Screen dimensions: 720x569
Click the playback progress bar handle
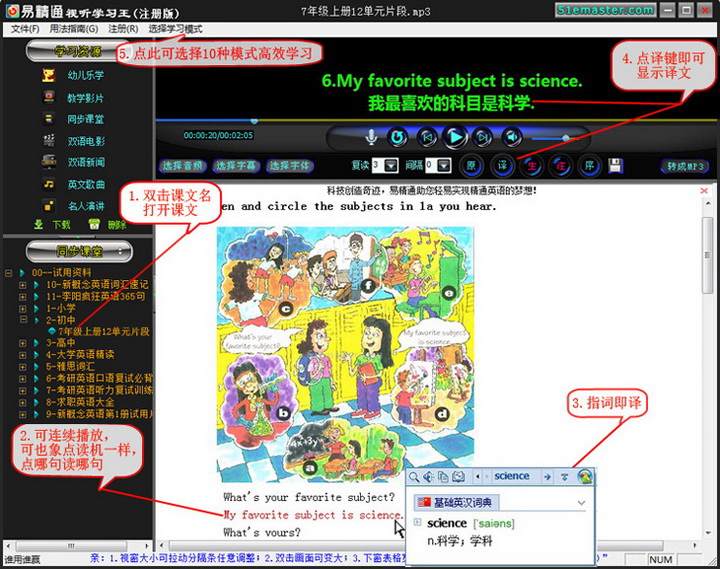pos(254,121)
